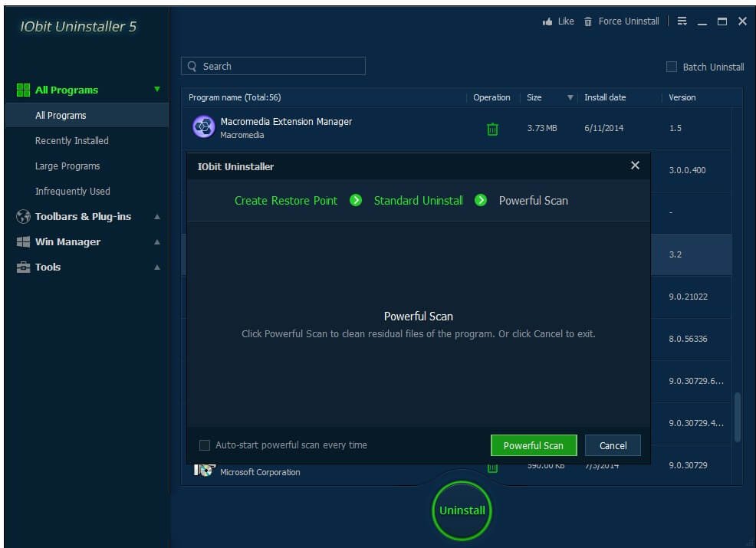Click the arrow icon after Create Restore Point
The width and height of the screenshot is (756, 548).
tap(355, 200)
